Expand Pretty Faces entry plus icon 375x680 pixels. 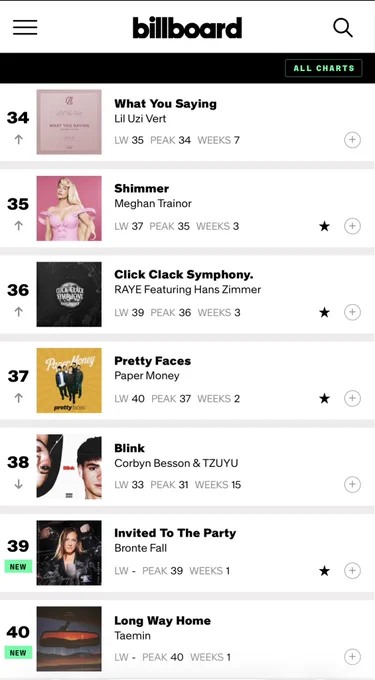click(x=352, y=398)
